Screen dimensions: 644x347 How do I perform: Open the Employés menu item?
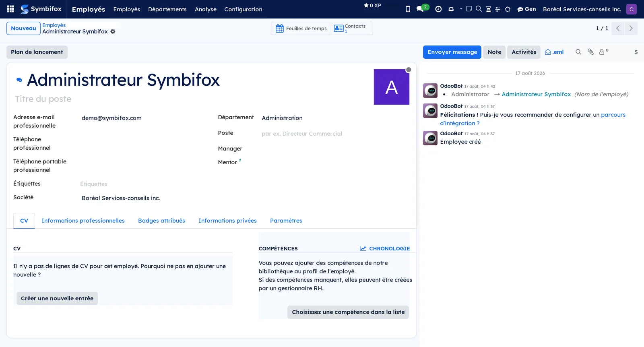click(127, 9)
